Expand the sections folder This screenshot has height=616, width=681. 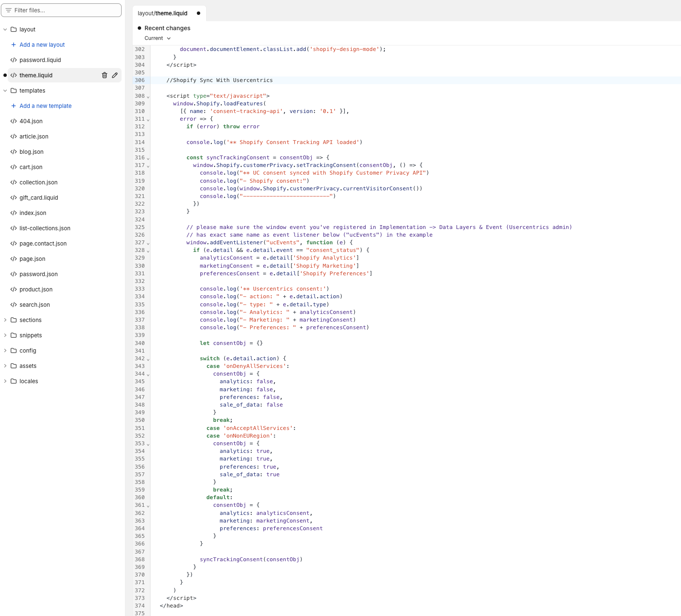coord(5,320)
